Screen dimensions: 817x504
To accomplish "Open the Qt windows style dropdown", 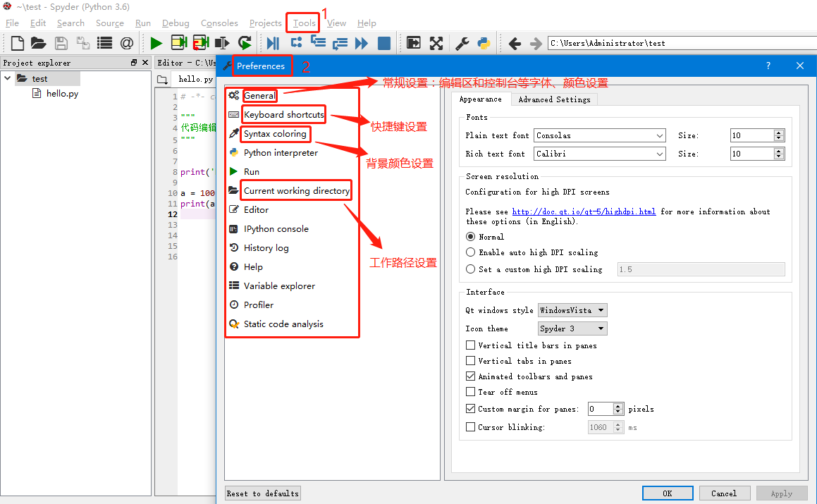I will coord(572,310).
